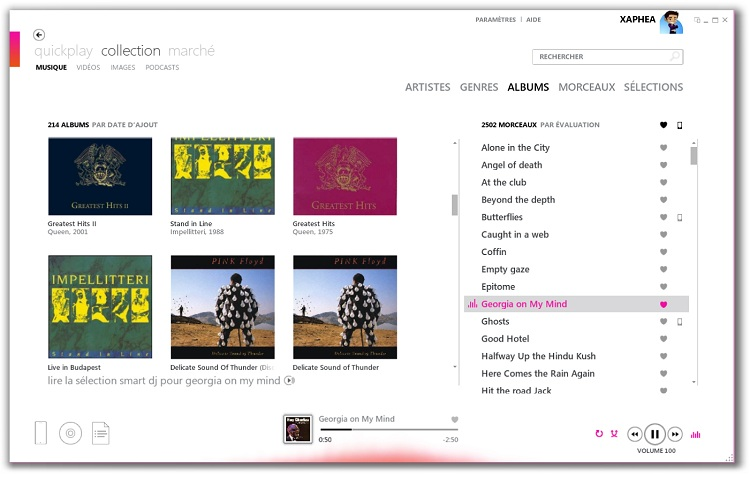
Task: Open PARAMÈTRES link
Action: [496, 20]
